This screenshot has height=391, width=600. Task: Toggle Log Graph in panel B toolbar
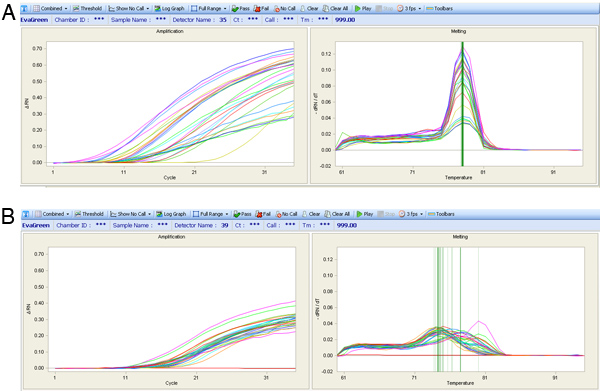pyautogui.click(x=171, y=214)
